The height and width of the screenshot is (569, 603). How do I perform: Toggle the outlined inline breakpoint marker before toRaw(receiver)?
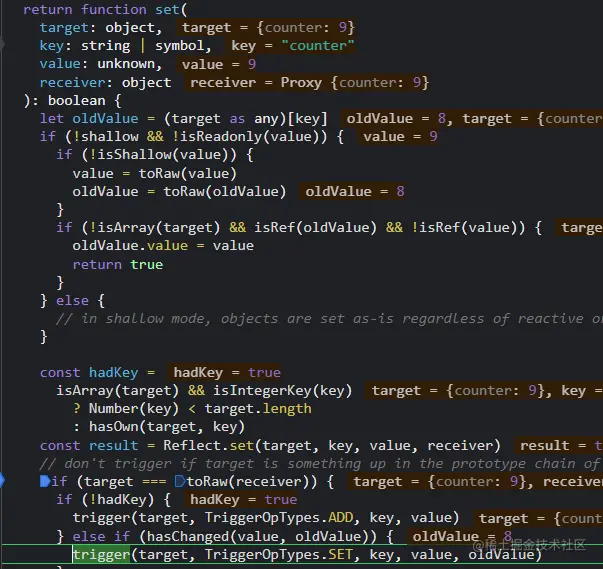coord(180,481)
